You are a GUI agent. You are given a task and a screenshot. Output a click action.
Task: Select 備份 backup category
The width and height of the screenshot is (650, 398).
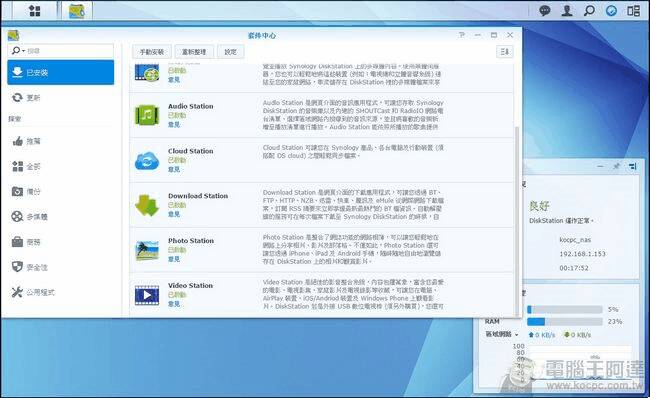click(x=61, y=192)
